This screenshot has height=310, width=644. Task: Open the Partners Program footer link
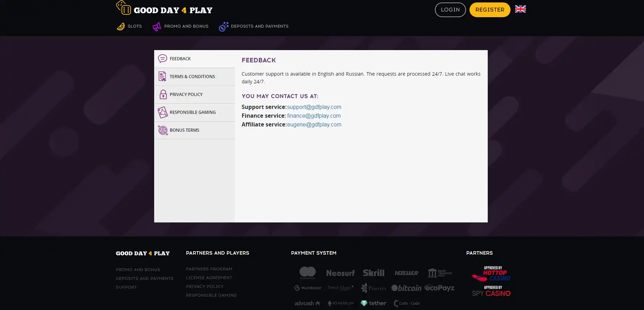pyautogui.click(x=209, y=269)
